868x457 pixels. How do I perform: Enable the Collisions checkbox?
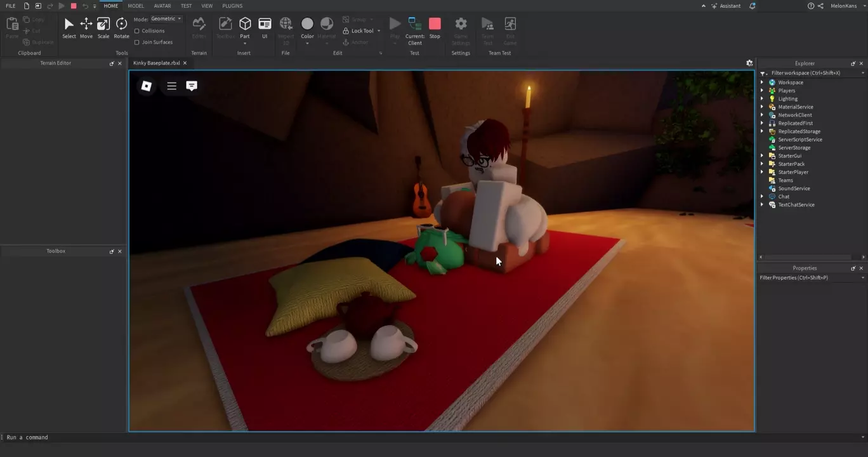pos(137,31)
